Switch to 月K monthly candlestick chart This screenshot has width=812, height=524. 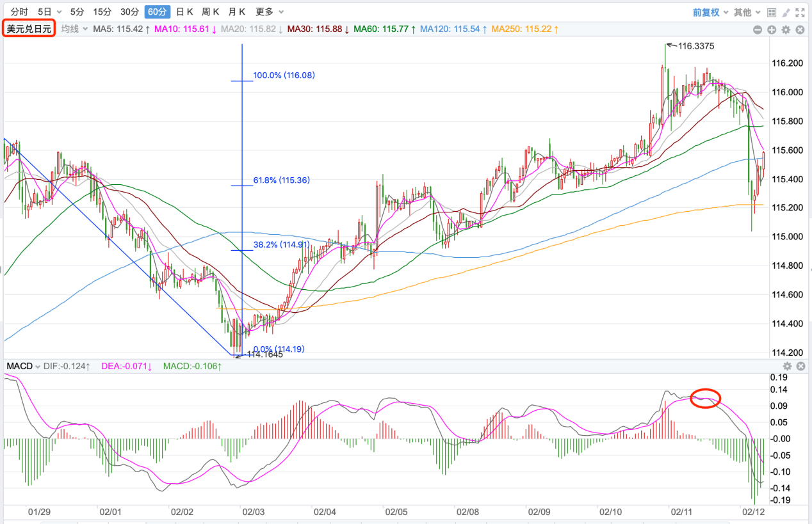coord(237,12)
